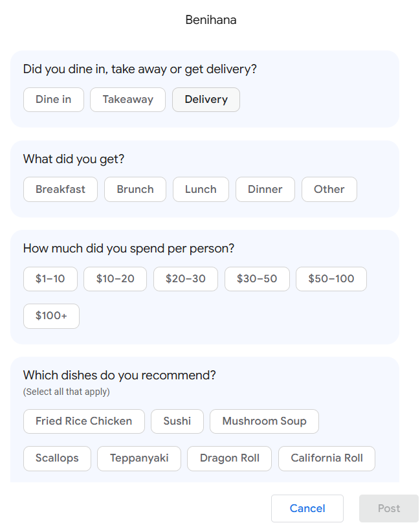
Task: Pick Breakfast as the meal
Action: coord(60,190)
